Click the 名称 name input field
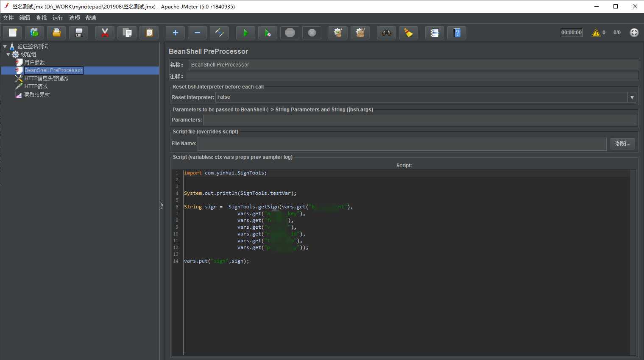 point(413,65)
